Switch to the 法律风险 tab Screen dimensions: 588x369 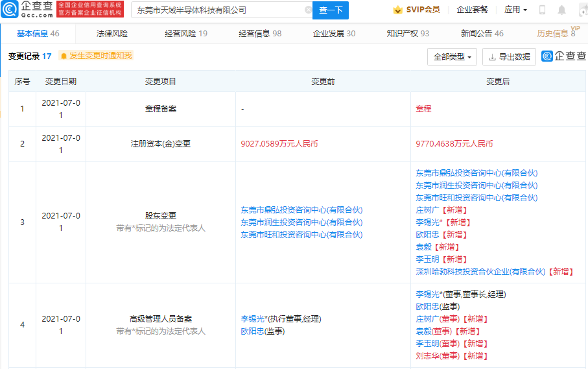[x=112, y=33]
